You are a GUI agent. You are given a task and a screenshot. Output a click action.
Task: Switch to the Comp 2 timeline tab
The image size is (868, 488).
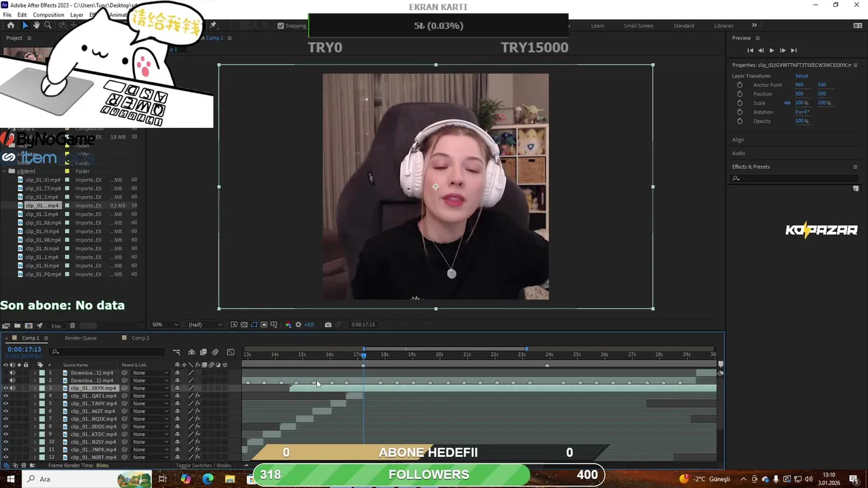click(140, 338)
